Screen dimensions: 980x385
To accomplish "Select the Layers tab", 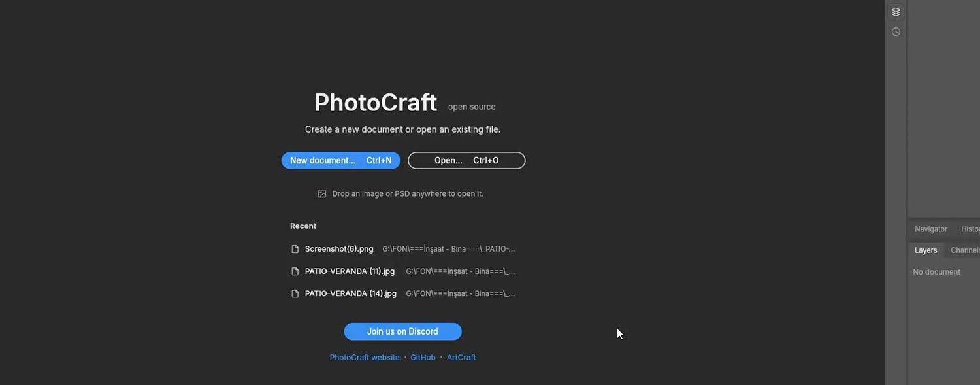I will click(926, 250).
